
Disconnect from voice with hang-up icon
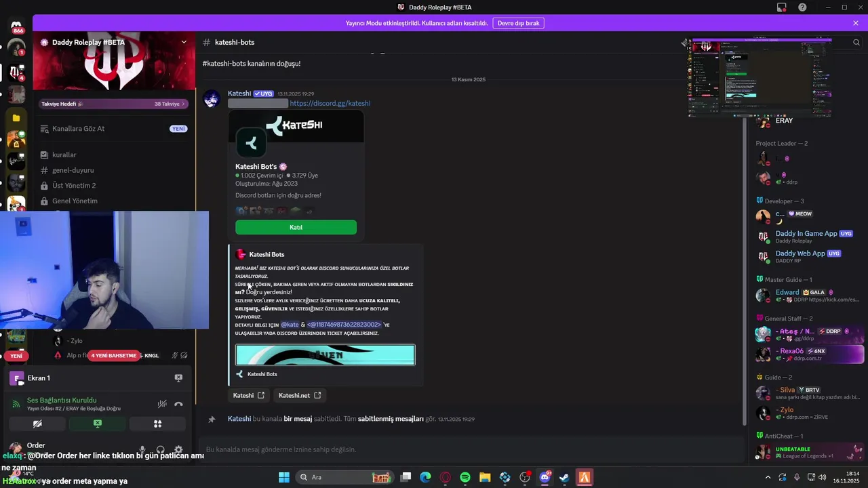click(178, 404)
